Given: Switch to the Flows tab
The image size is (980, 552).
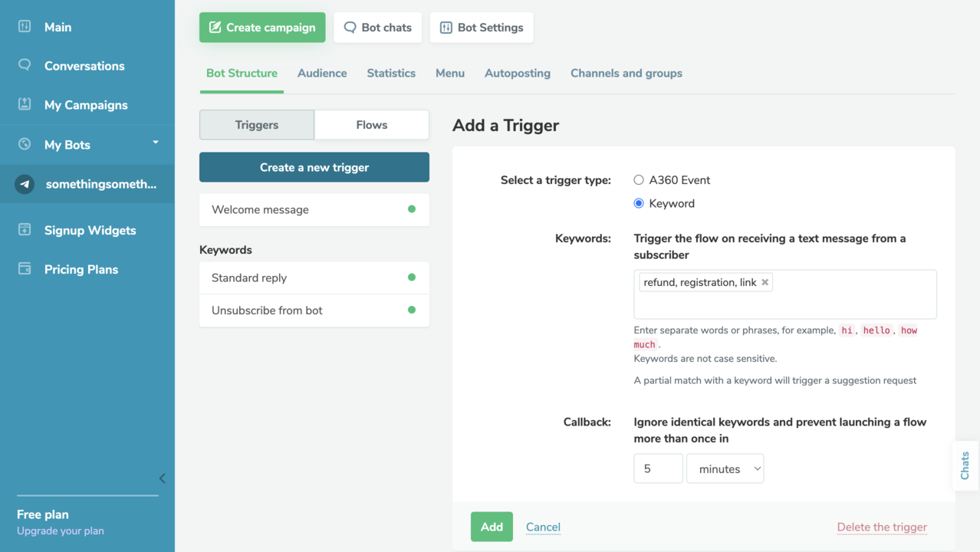Looking at the screenshot, I should (371, 125).
